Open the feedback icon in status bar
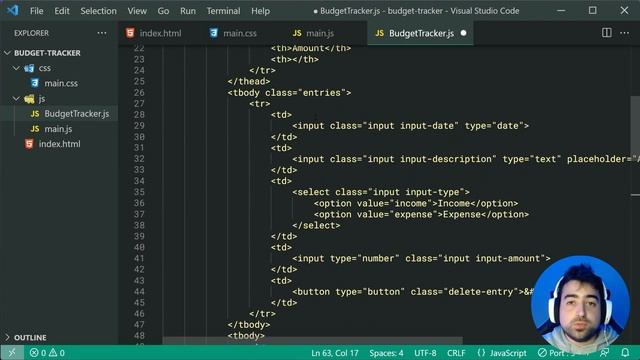This screenshot has width=640, height=360. click(604, 353)
